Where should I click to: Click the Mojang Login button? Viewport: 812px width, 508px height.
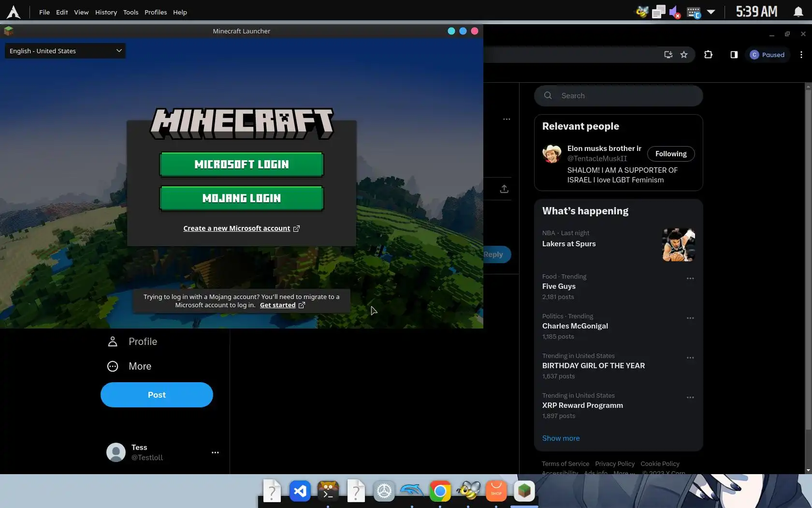[242, 198]
